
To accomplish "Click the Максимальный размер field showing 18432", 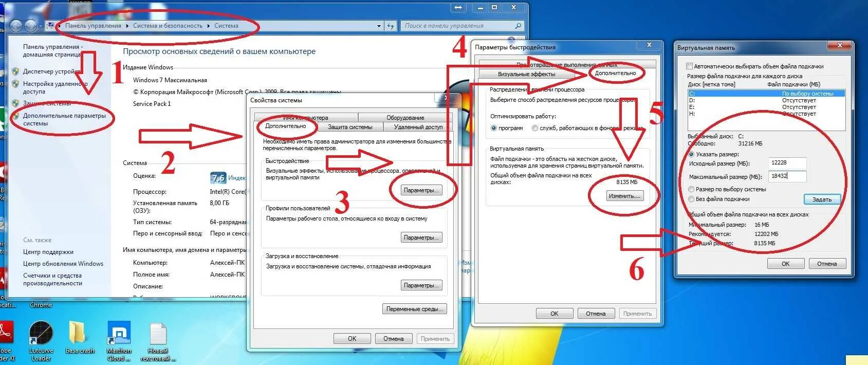I will tap(787, 176).
